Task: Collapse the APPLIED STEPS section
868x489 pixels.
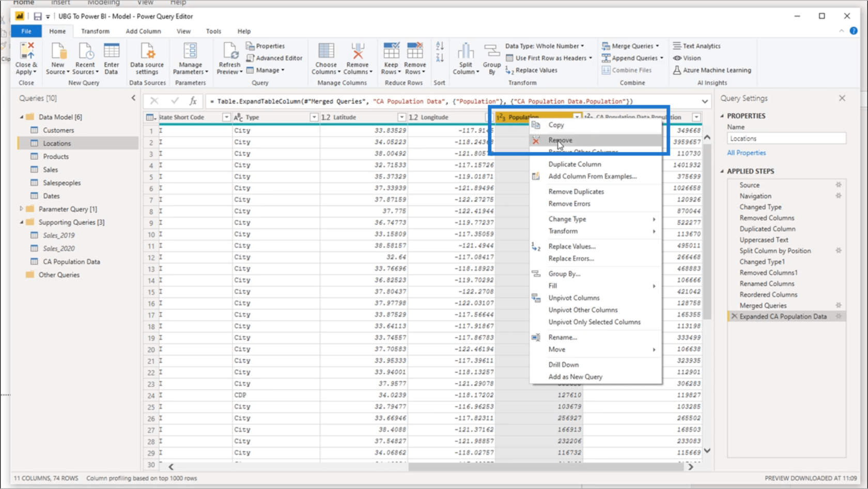Action: tap(722, 171)
